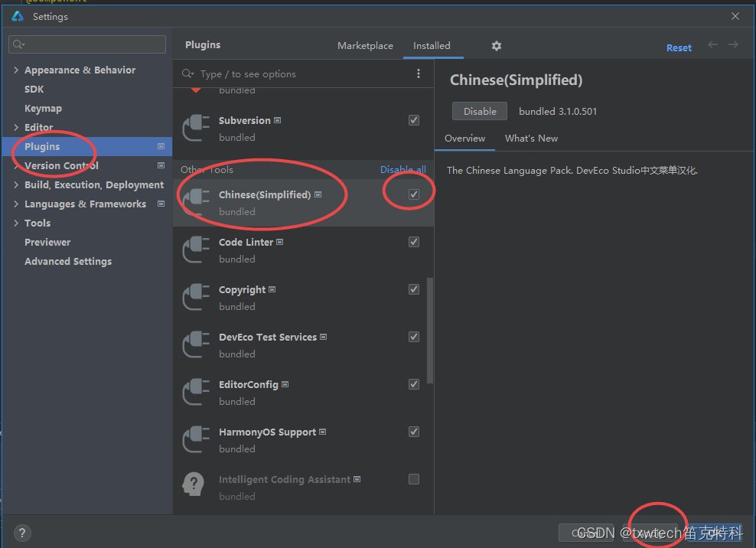Expand the Appearance & Behavior section
Image resolution: width=756 pixels, height=548 pixels.
[15, 70]
